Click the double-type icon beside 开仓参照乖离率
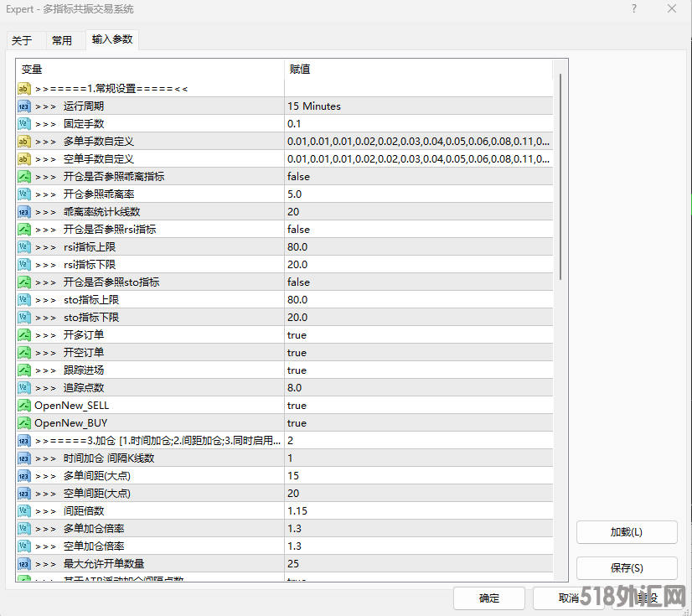The height and width of the screenshot is (616, 692). 23,194
